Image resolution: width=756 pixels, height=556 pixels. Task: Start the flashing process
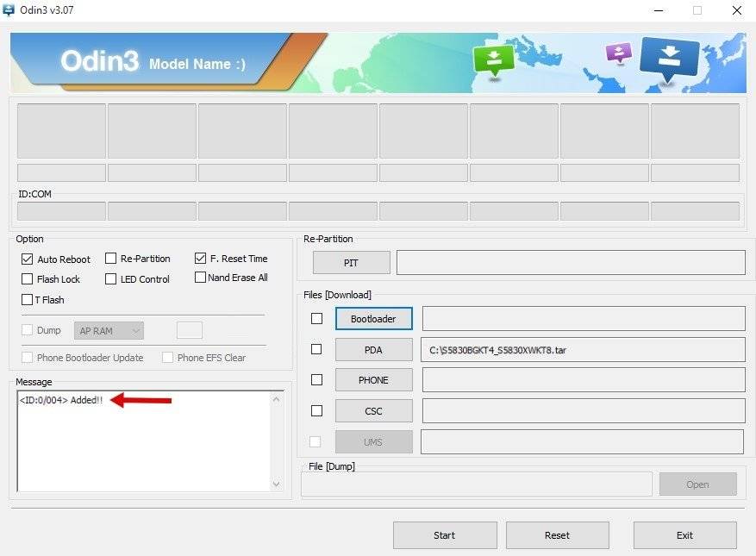(x=445, y=535)
